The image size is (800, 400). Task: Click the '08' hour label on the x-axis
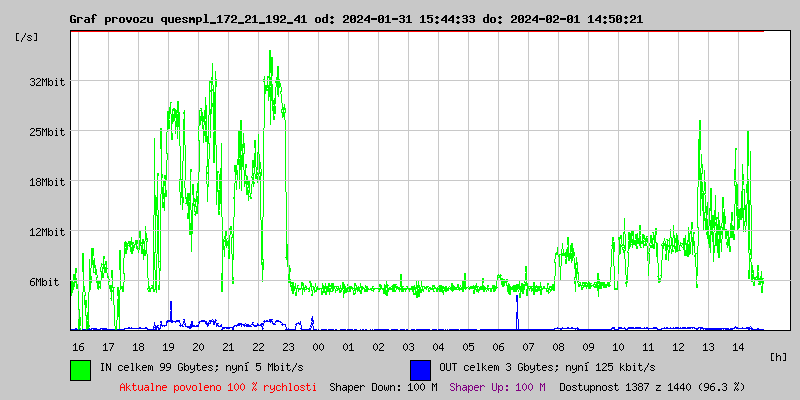558,347
